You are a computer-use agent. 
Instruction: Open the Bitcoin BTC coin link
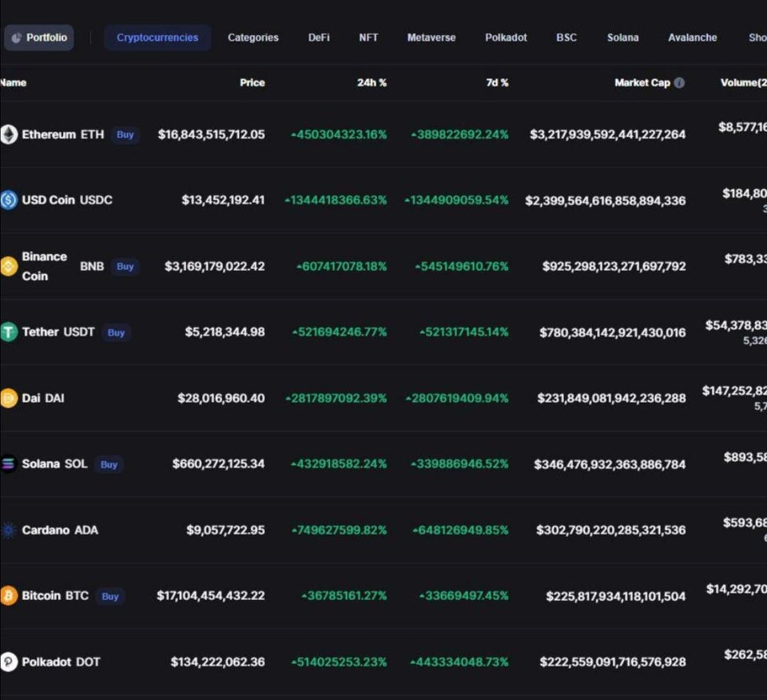[x=55, y=596]
